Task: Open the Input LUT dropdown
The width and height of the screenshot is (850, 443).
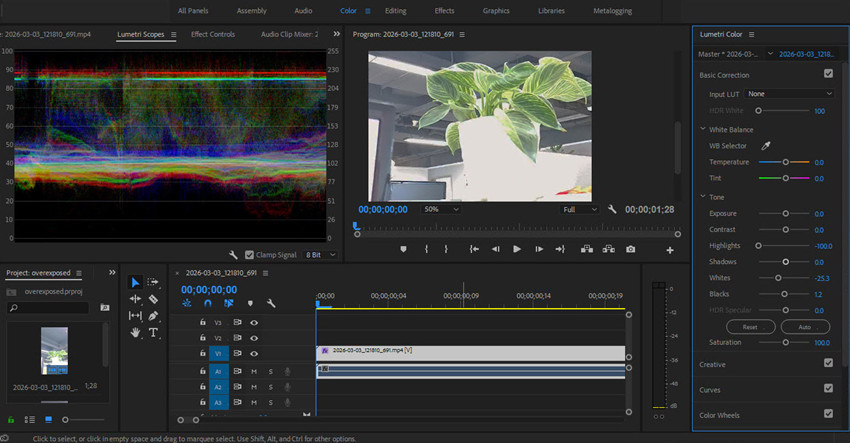Action: point(789,94)
